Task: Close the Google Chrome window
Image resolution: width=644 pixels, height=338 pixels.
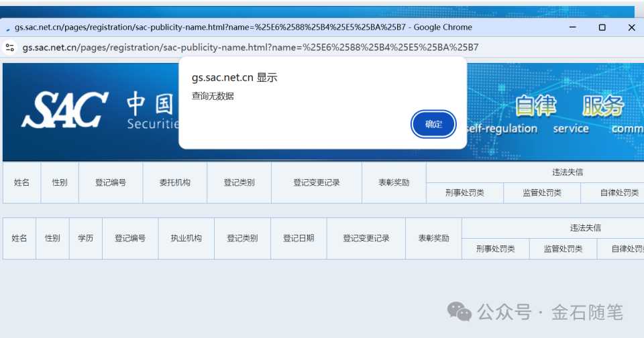Action: tap(632, 27)
